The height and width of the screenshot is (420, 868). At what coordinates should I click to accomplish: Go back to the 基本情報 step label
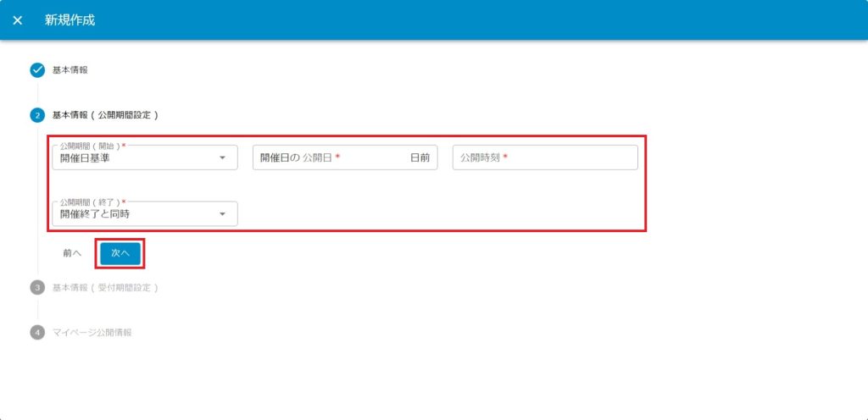click(x=70, y=70)
